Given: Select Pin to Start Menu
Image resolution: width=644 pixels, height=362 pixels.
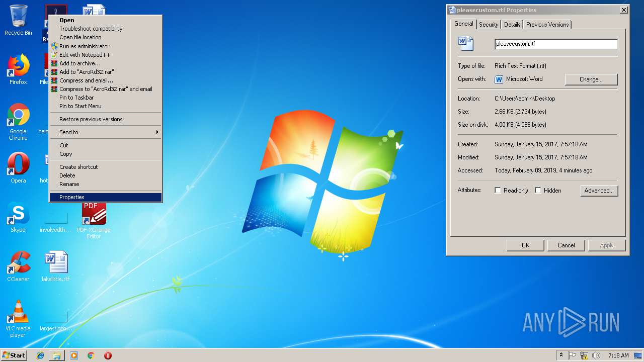Looking at the screenshot, I should 106,106.
